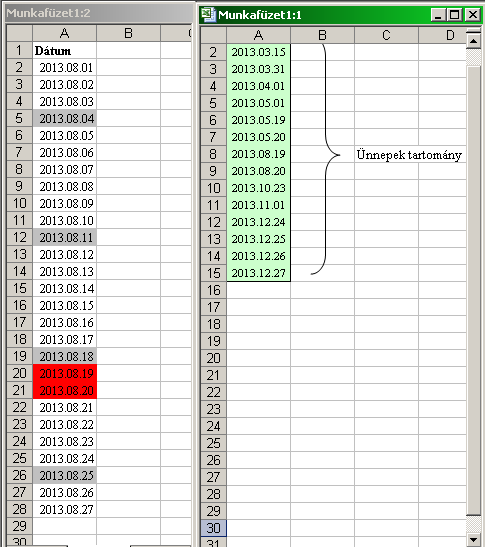The image size is (485, 547).
Task: Select red cell 2013.08.20 in Munkafüzet1:2
Action: tap(65, 391)
